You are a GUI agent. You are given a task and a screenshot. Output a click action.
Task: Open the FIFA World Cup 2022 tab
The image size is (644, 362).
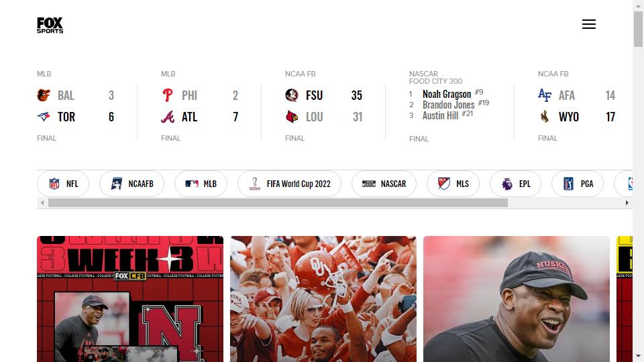[289, 184]
